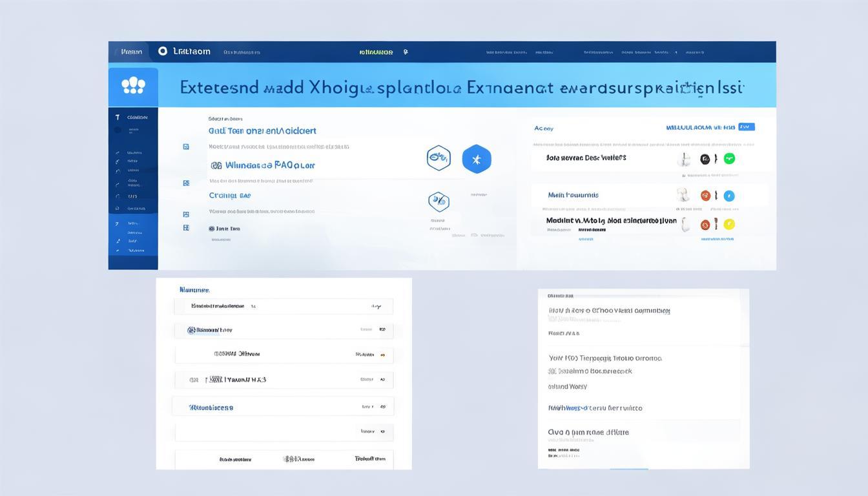This screenshot has height=496, width=868.
Task: Click the small pin icon in top bar
Action: tap(406, 52)
